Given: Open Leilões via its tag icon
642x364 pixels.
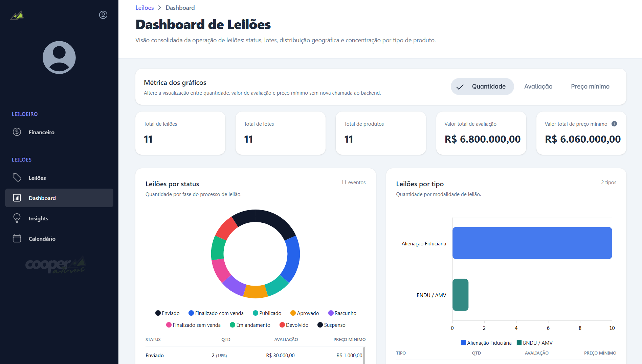Looking at the screenshot, I should pos(17,177).
